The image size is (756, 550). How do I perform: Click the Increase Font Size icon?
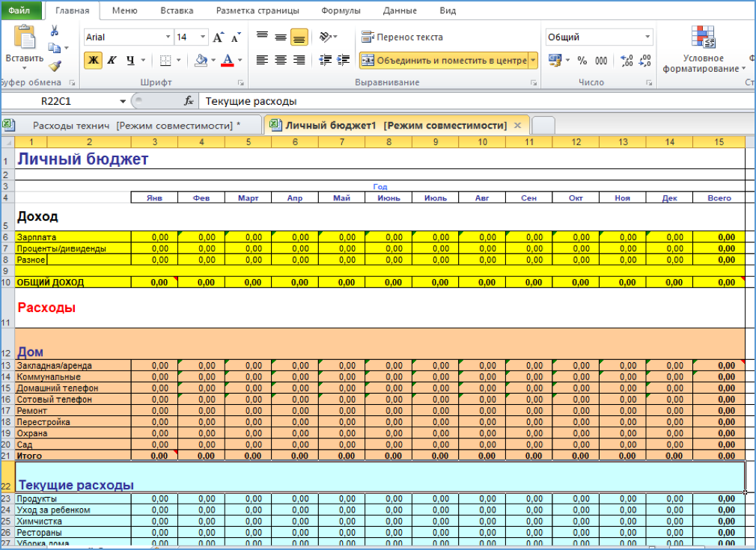tap(219, 37)
